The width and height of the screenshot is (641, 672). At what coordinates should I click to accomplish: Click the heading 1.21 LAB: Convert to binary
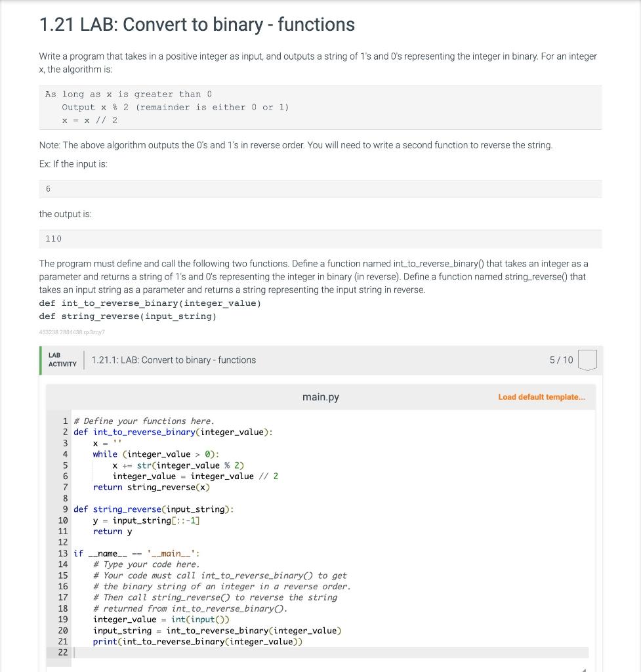click(x=196, y=25)
